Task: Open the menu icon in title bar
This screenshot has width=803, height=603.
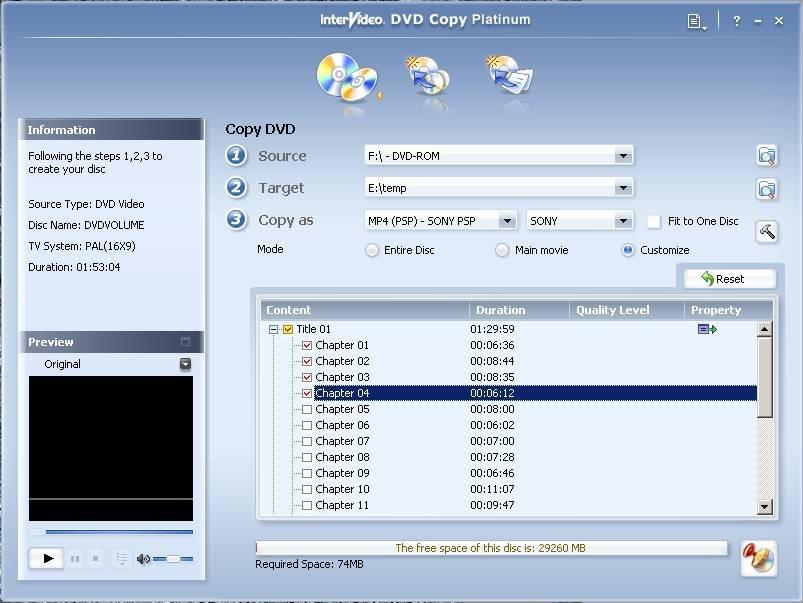Action: click(x=696, y=21)
